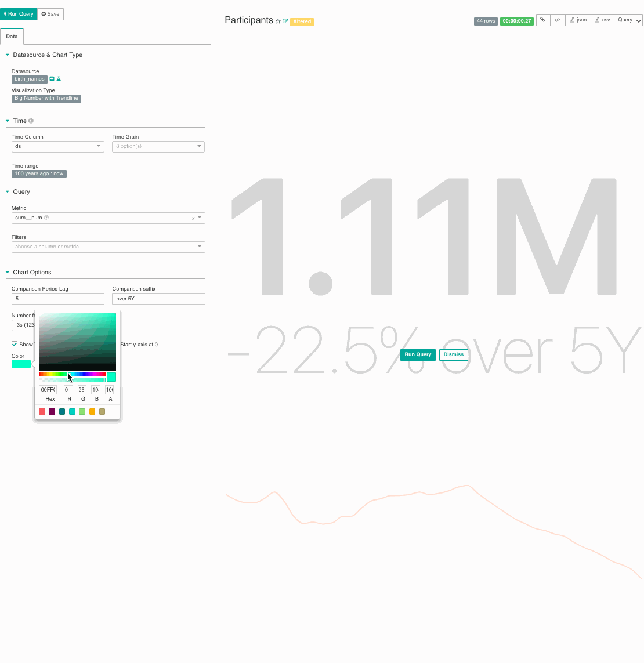Select the dark teal preset swatch

(x=62, y=411)
